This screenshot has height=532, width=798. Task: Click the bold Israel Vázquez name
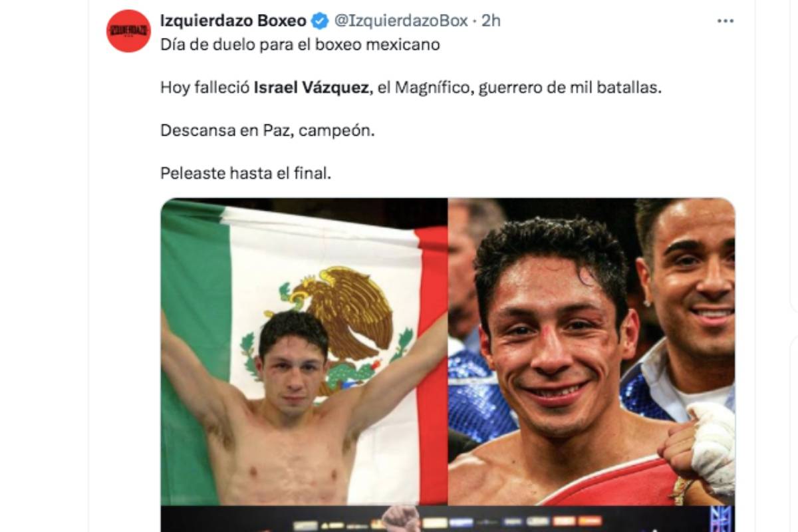(x=311, y=88)
